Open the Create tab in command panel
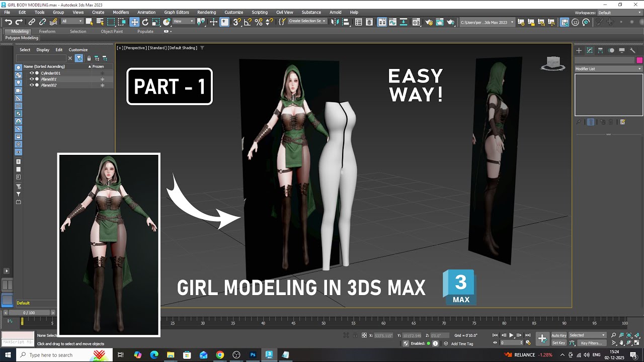This screenshot has height=362, width=644. coord(579,50)
